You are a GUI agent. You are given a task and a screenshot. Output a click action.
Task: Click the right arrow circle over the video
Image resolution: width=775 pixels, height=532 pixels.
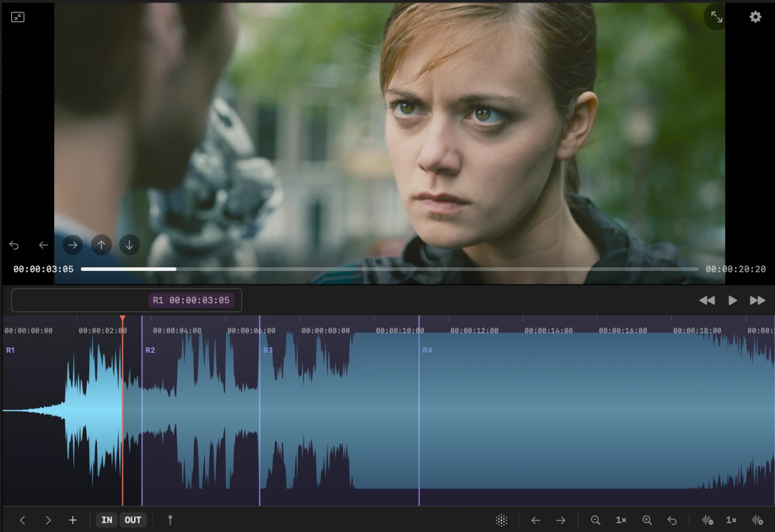pyautogui.click(x=73, y=245)
